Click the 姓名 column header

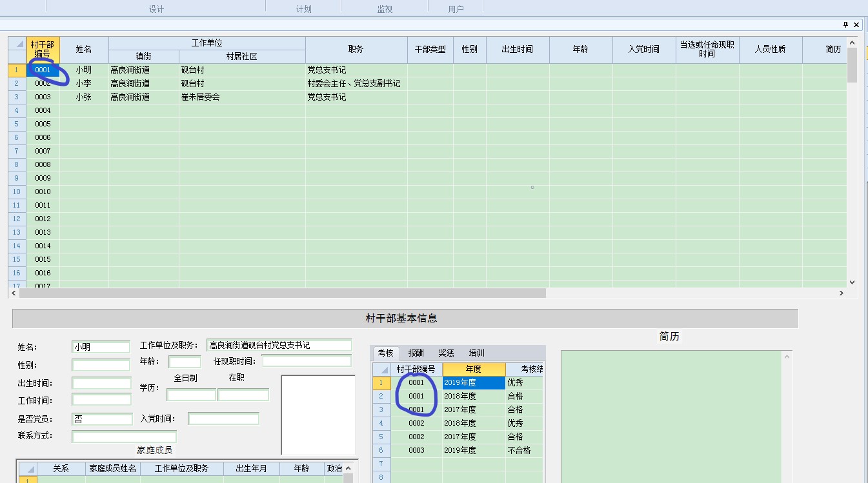click(x=84, y=49)
